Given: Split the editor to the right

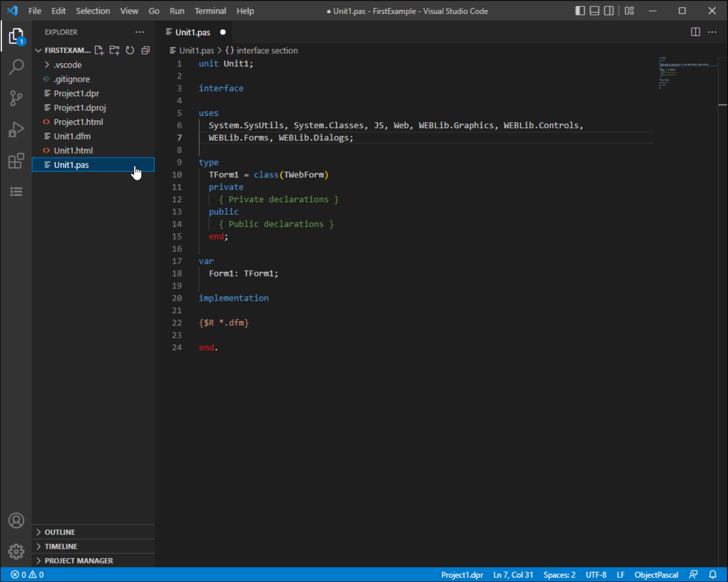Looking at the screenshot, I should click(695, 32).
